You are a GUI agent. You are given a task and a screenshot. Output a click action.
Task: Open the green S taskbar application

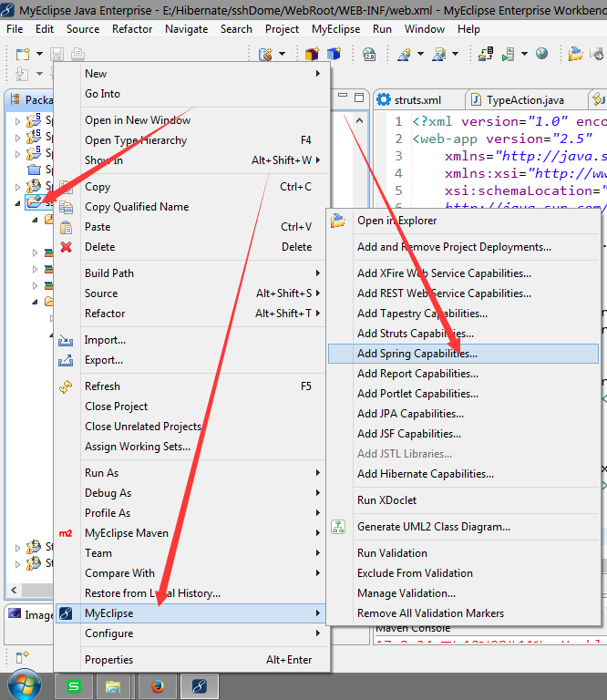tap(74, 686)
